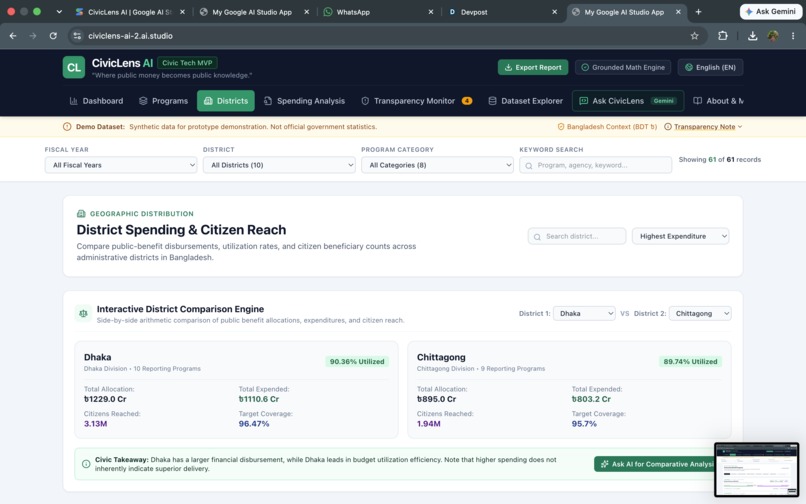Open the District 2 Chittagong dropdown

click(x=700, y=313)
